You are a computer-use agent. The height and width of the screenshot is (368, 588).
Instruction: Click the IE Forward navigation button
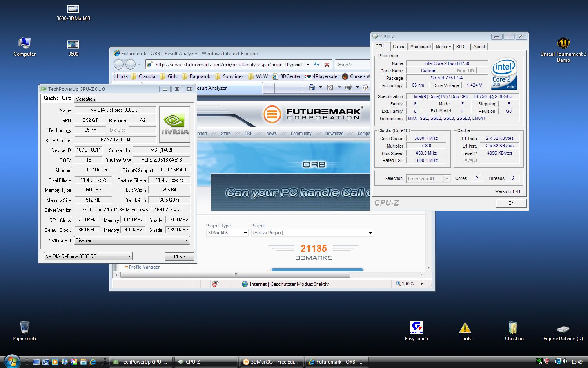point(130,64)
